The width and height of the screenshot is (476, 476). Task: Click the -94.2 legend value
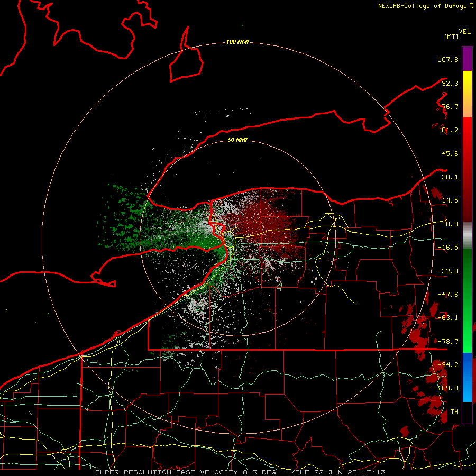click(x=448, y=364)
